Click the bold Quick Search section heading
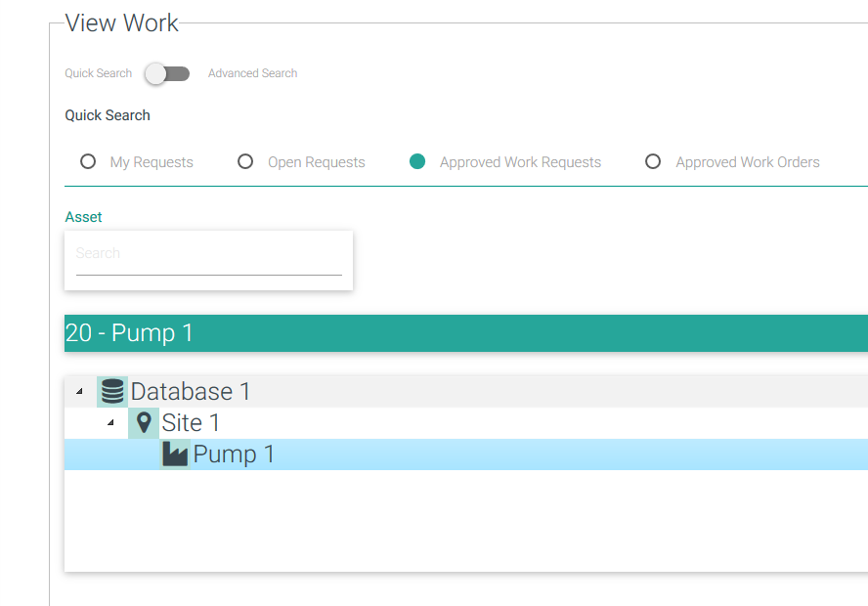Viewport: 868px width, 606px height. pos(108,115)
